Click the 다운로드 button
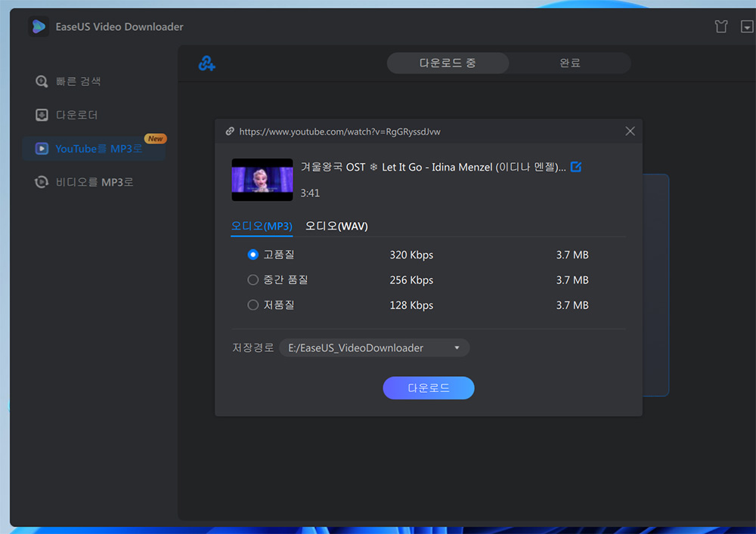This screenshot has width=756, height=534. coord(428,387)
